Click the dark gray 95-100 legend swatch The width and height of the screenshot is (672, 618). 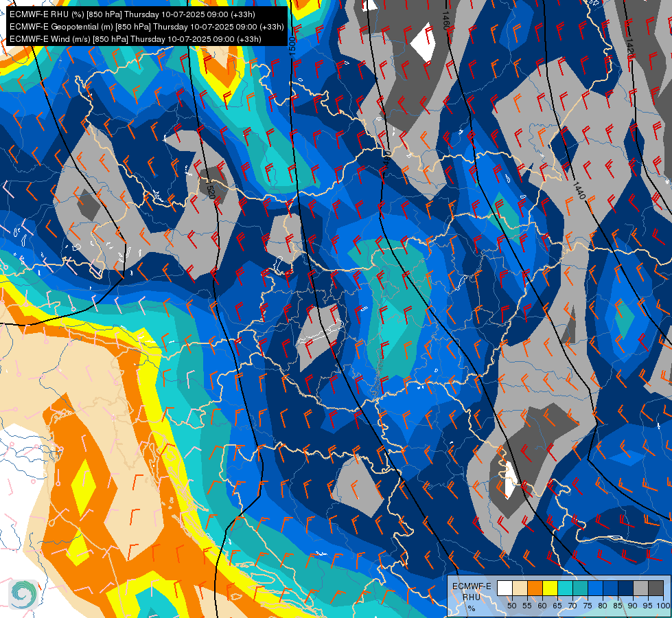click(656, 588)
